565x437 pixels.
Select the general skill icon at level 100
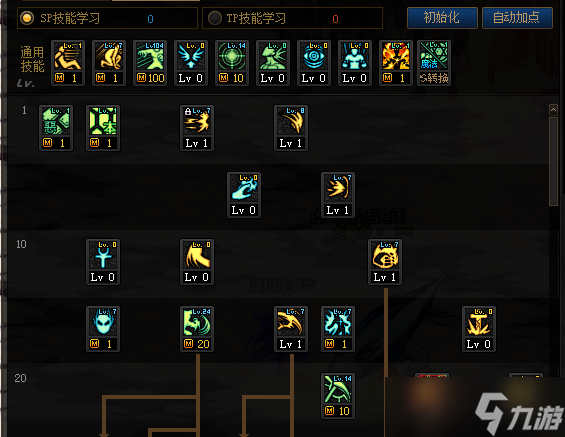(150, 63)
